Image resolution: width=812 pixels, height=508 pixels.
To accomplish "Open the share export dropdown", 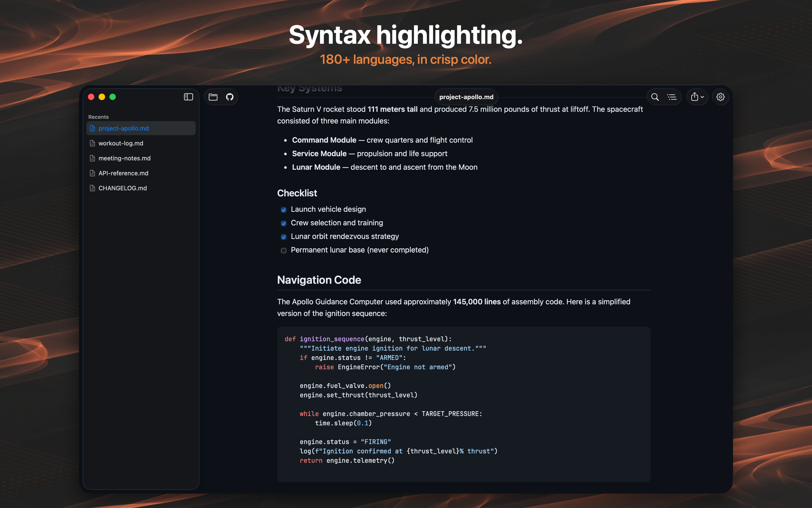I will click(697, 97).
